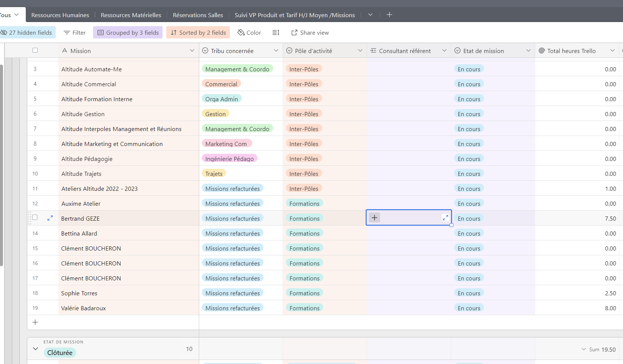623x364 pixels.
Task: Open Total heures Trello column dropdown
Action: (613, 50)
